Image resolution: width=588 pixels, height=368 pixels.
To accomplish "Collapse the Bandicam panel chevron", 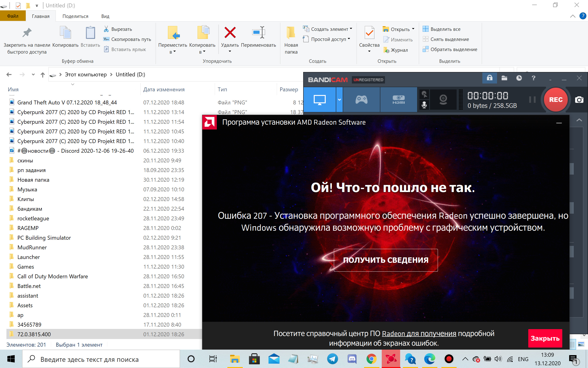I will click(x=579, y=120).
